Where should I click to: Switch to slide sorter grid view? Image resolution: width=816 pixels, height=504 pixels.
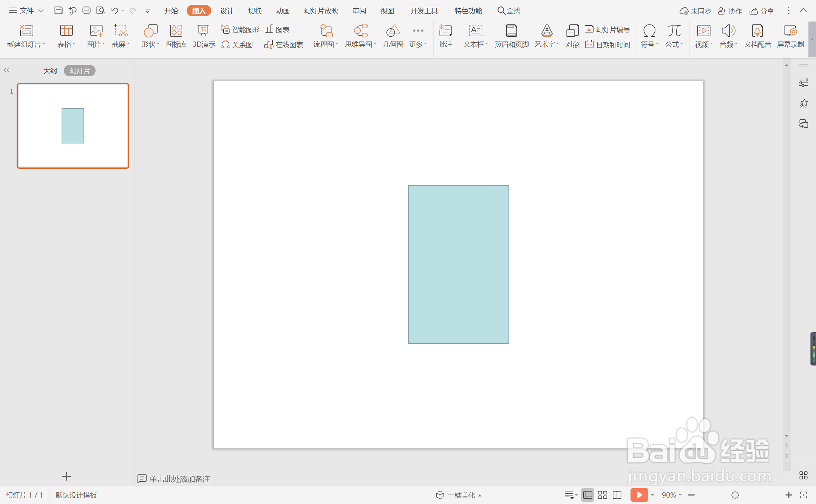tap(603, 495)
